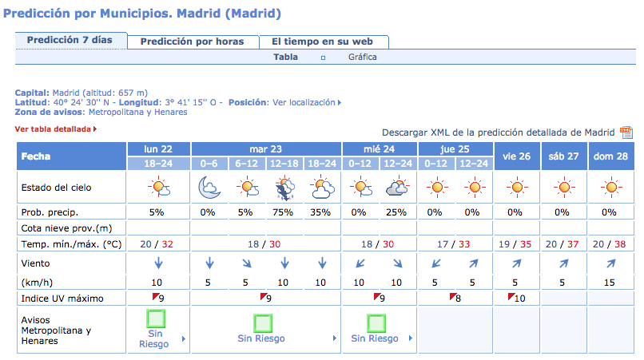Click the moon and cloud icon for 0–6

[x=209, y=187]
